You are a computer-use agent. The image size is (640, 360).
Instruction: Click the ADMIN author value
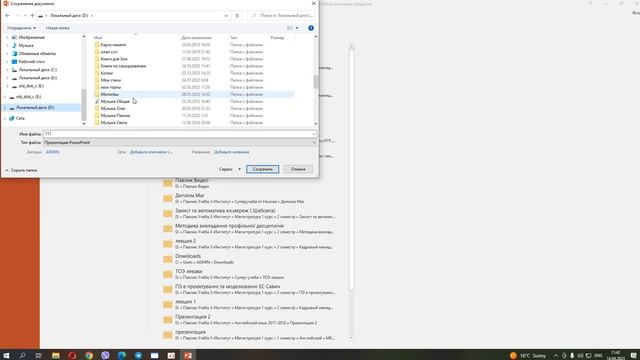[x=52, y=152]
